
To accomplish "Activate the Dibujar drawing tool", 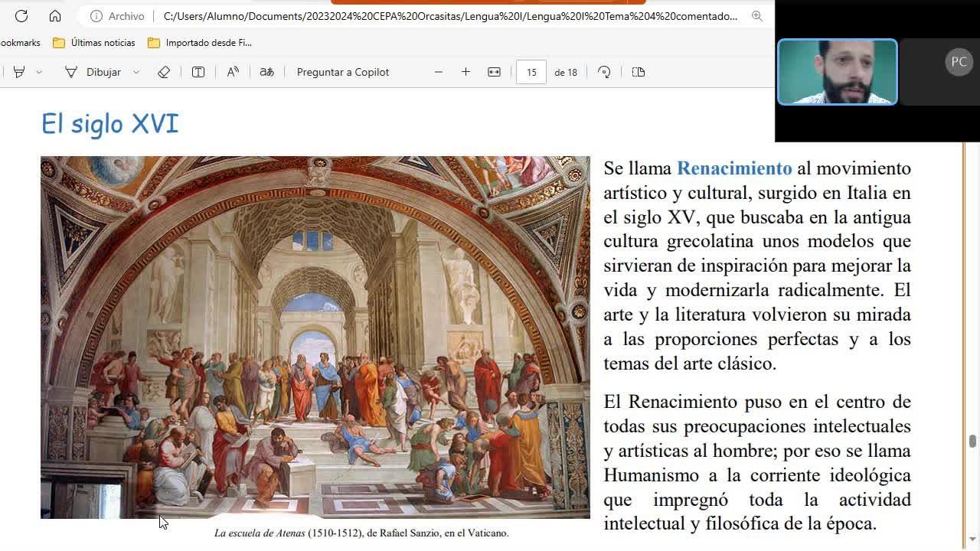I will [93, 72].
